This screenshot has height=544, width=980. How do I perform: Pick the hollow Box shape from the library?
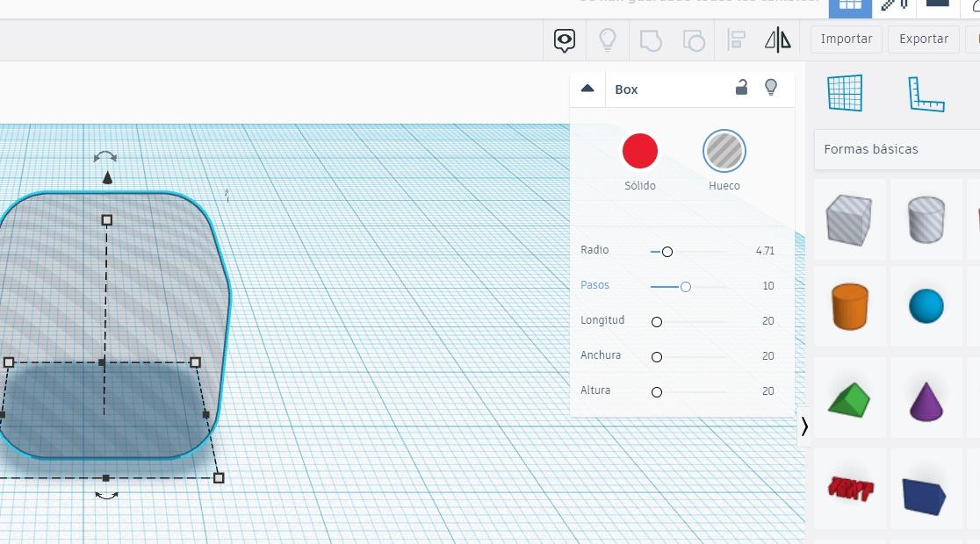click(849, 219)
